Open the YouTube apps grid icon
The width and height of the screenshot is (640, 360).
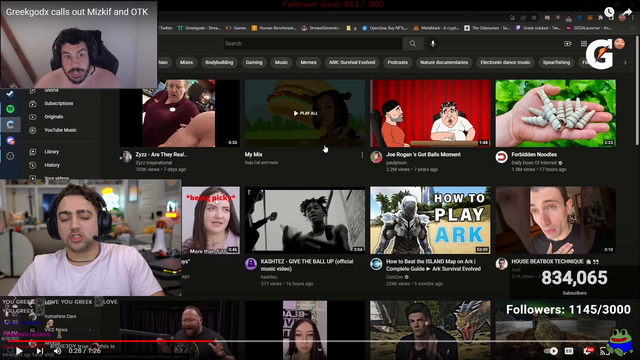584,44
